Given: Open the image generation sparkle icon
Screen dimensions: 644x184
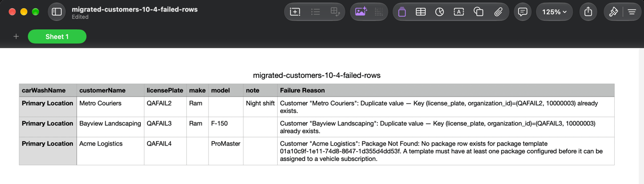Looking at the screenshot, I should coord(361,12).
